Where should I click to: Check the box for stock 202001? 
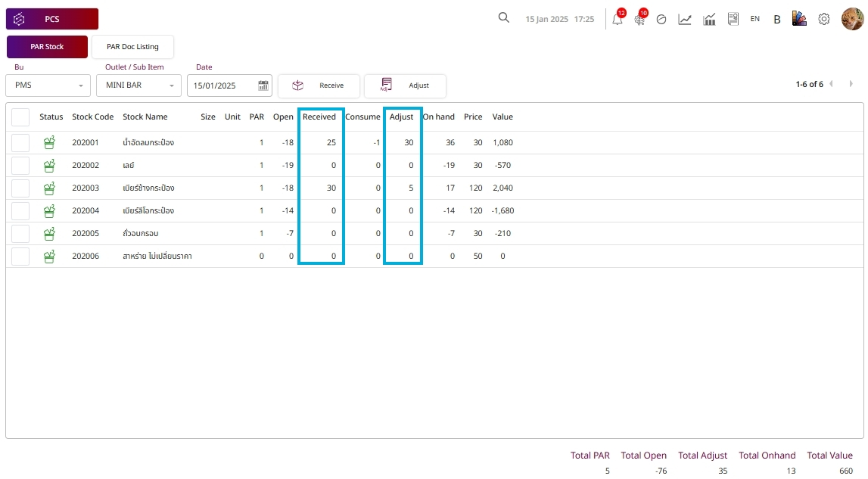tap(20, 143)
